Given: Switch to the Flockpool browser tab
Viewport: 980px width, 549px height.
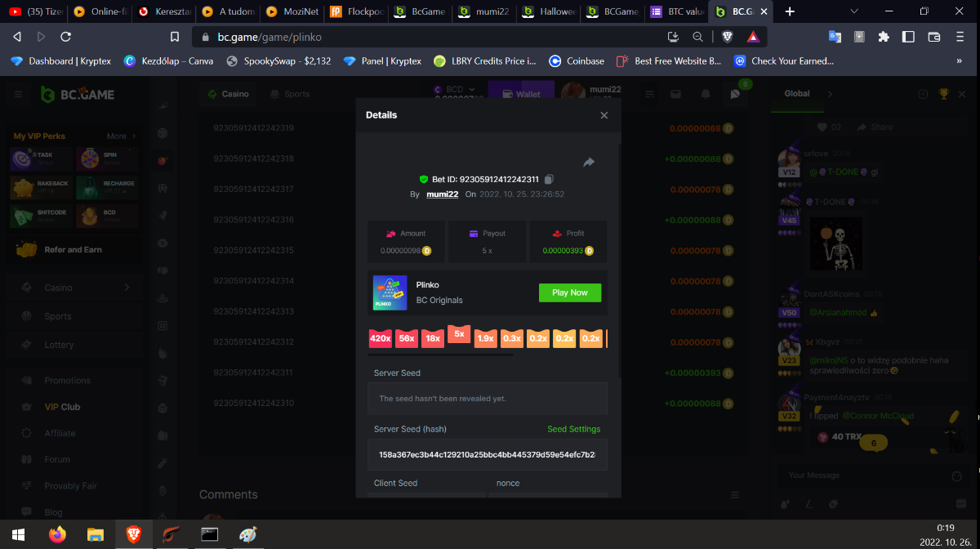Looking at the screenshot, I should click(354, 11).
